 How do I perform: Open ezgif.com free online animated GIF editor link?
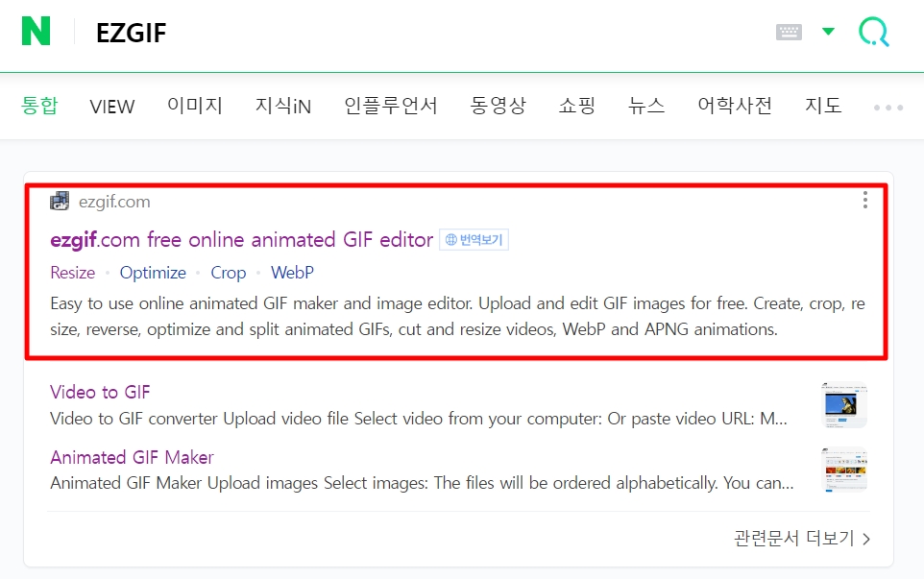242,240
